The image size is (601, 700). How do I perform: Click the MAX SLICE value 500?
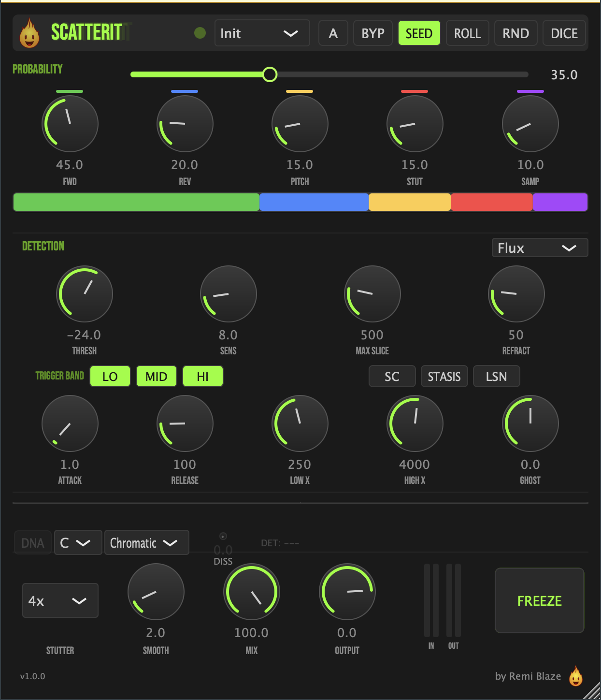372,335
